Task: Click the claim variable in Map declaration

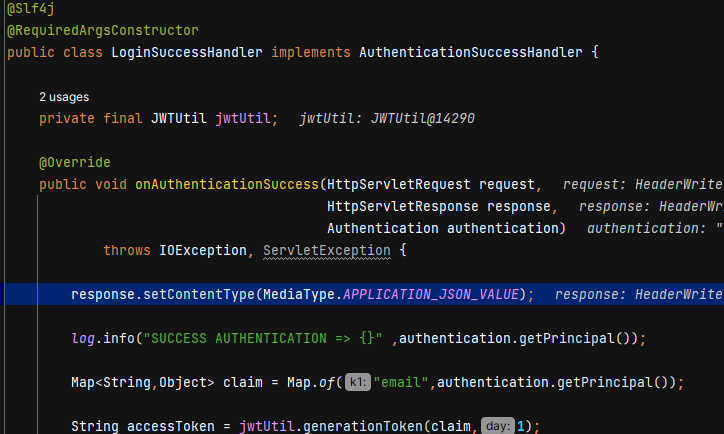Action: coord(243,382)
